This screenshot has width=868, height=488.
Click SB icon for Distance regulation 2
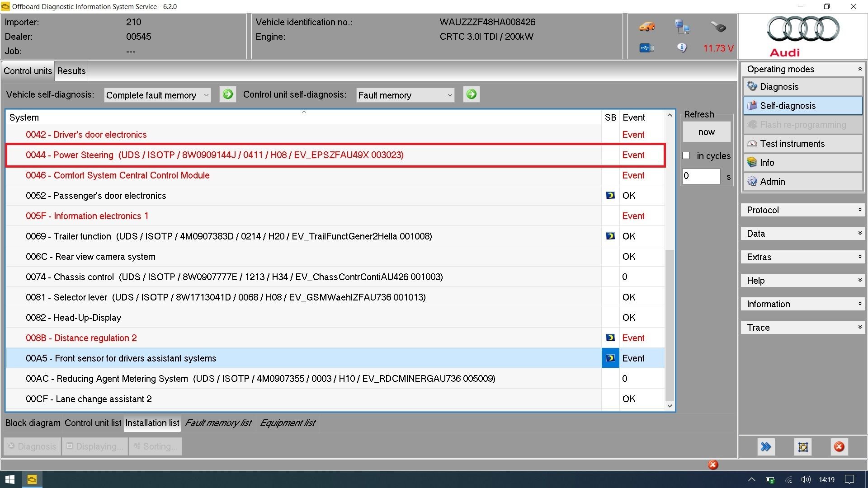tap(610, 338)
